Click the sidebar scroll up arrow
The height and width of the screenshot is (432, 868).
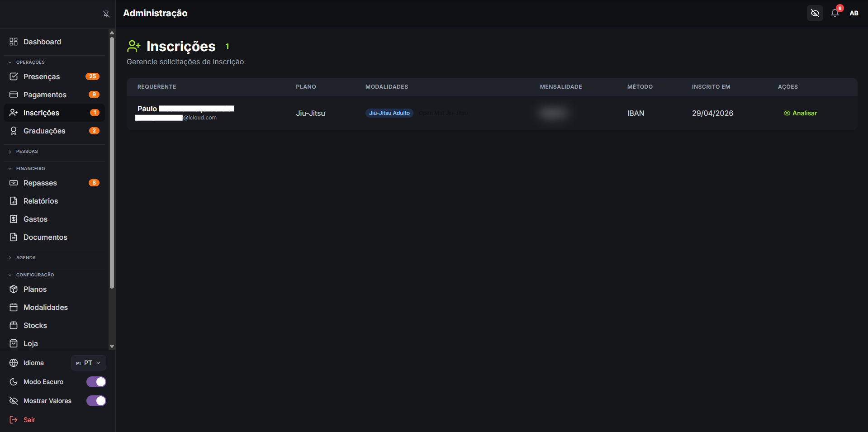tap(112, 33)
